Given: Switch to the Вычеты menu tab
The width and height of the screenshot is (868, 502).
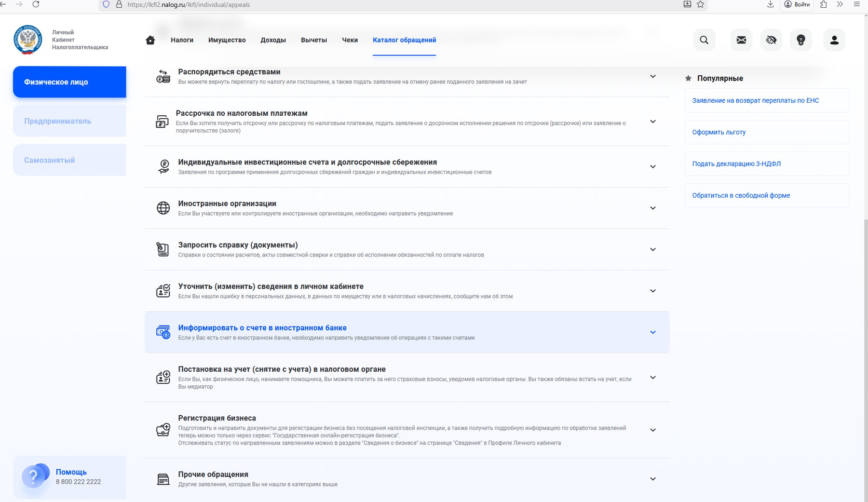Looking at the screenshot, I should (x=313, y=40).
